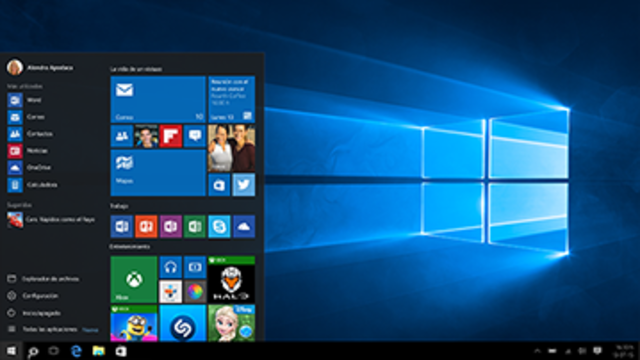Open the red Flipboard tile

(170, 136)
